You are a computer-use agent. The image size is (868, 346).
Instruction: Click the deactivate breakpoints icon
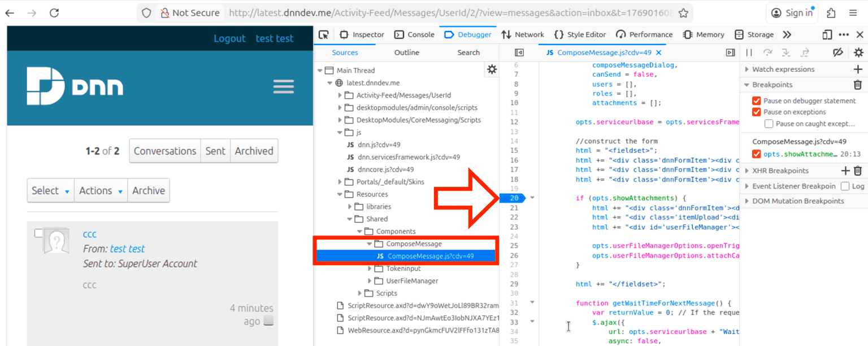pos(838,52)
